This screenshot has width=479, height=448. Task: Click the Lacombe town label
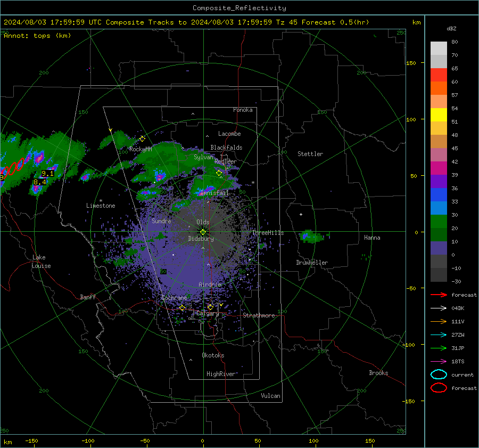click(x=229, y=134)
